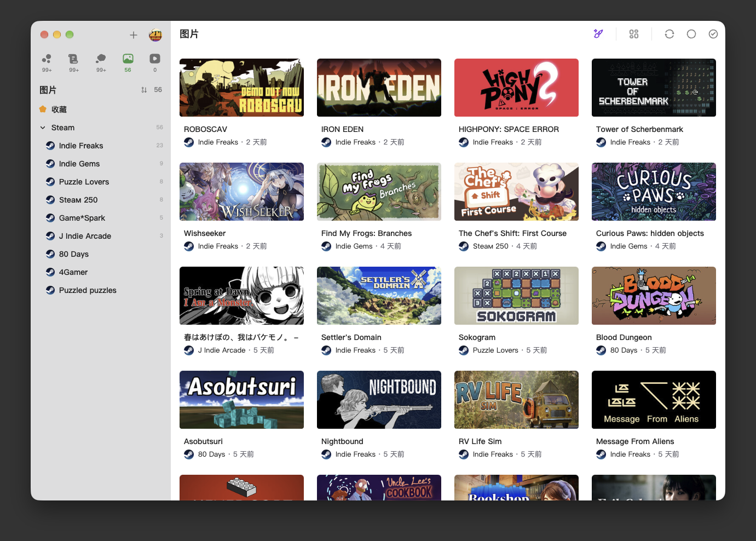756x541 pixels.
Task: Click J Indie Arcade source under Japanese title
Action: pyautogui.click(x=222, y=350)
